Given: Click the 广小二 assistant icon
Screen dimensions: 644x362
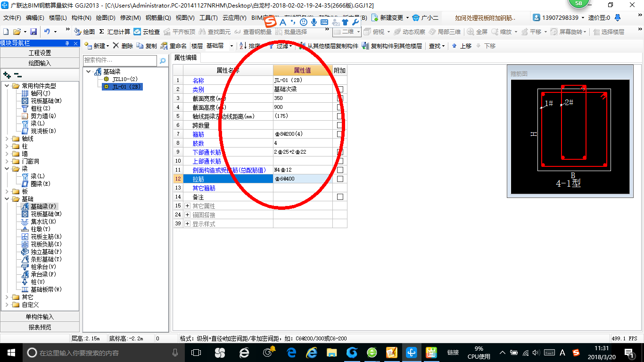Looking at the screenshot, I should (416, 17).
